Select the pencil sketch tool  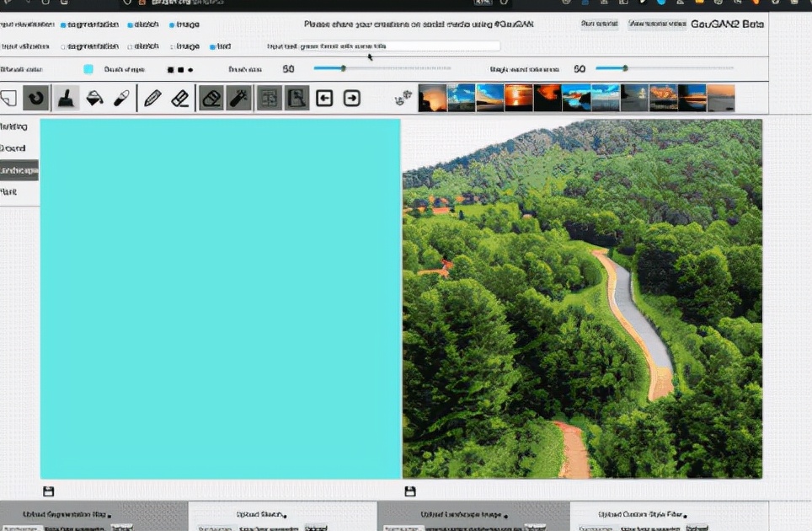click(152, 99)
